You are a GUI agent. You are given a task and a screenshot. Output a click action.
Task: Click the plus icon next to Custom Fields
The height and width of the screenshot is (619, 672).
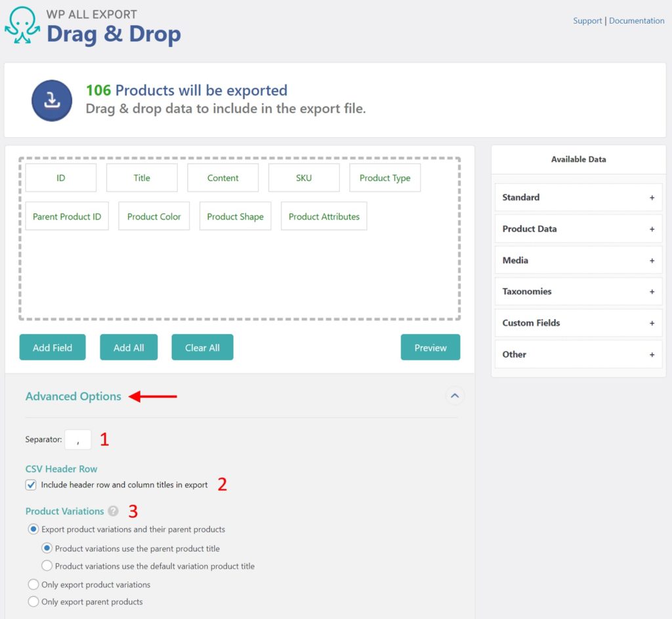(x=652, y=323)
